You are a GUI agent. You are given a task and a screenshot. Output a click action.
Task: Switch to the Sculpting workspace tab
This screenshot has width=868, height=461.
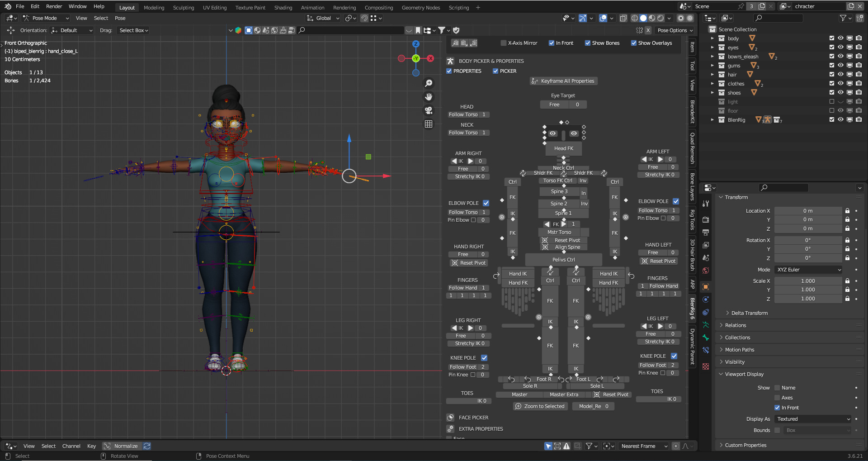[184, 8]
